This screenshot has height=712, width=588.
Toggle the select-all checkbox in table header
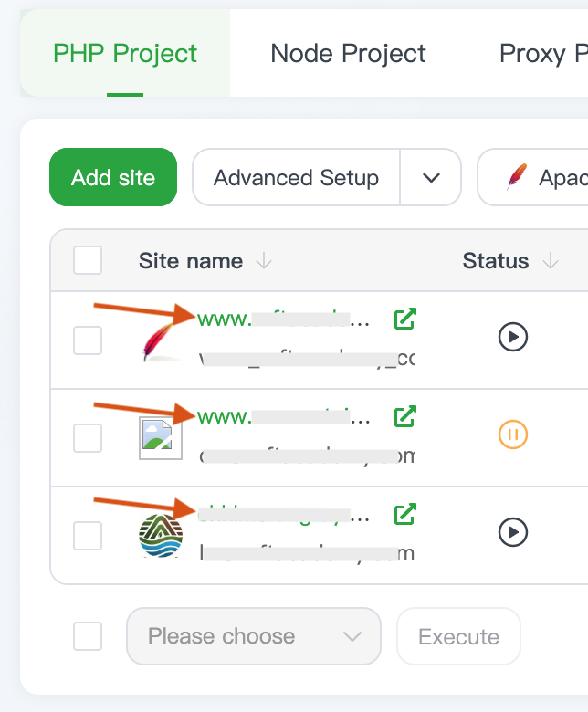pos(88,261)
